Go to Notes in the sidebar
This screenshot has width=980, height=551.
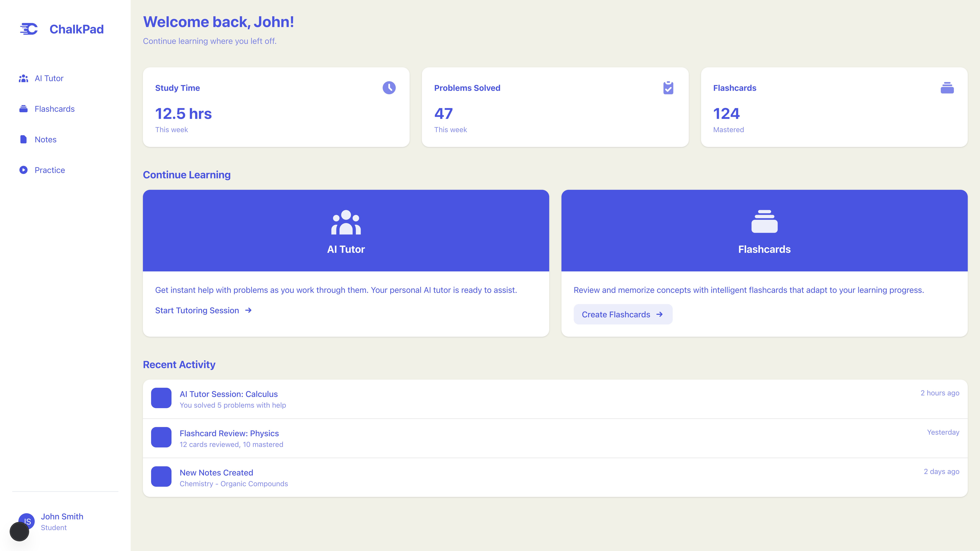[45, 140]
